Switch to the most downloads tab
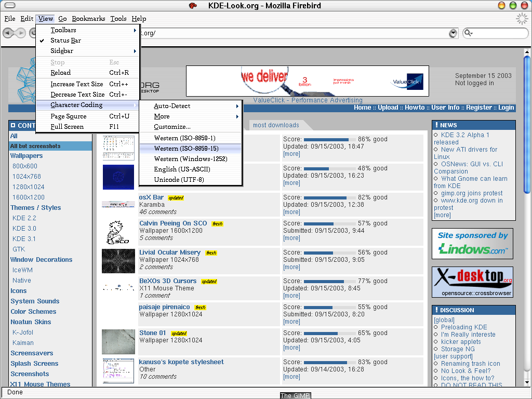532x399 pixels. point(276,125)
